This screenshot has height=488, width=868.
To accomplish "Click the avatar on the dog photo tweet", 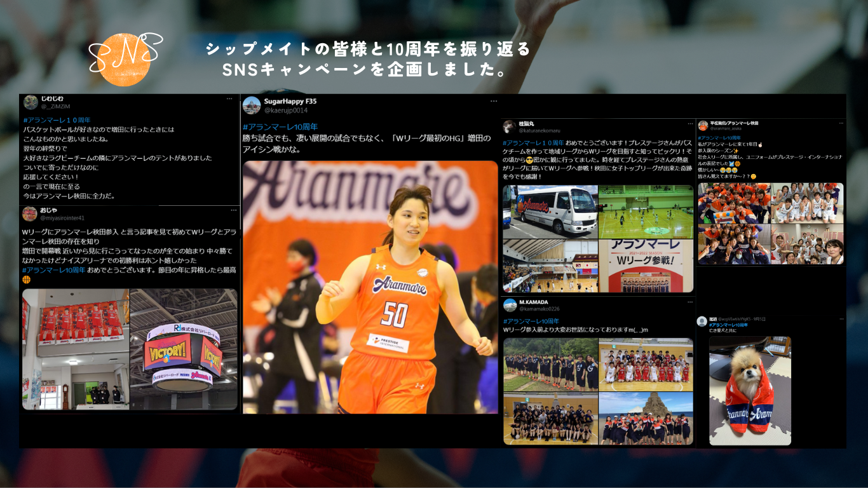I will (x=702, y=322).
